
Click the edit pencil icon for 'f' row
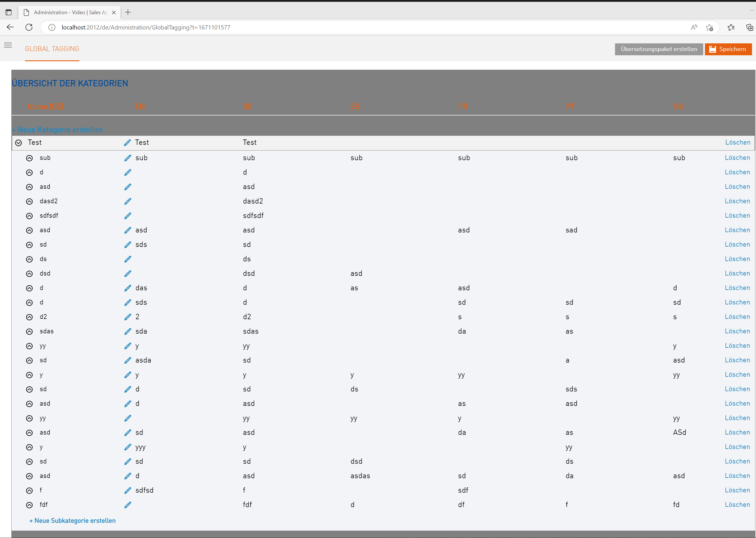coord(128,490)
